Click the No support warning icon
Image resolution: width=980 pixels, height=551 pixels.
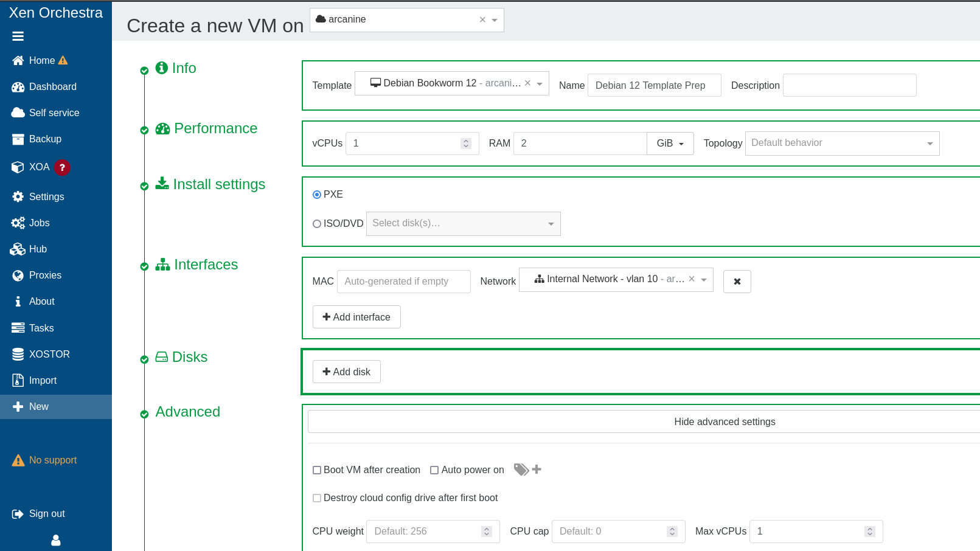18,460
